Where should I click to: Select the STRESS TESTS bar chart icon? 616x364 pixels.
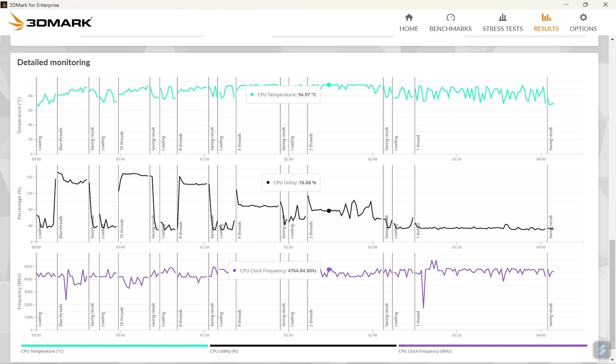tap(502, 17)
